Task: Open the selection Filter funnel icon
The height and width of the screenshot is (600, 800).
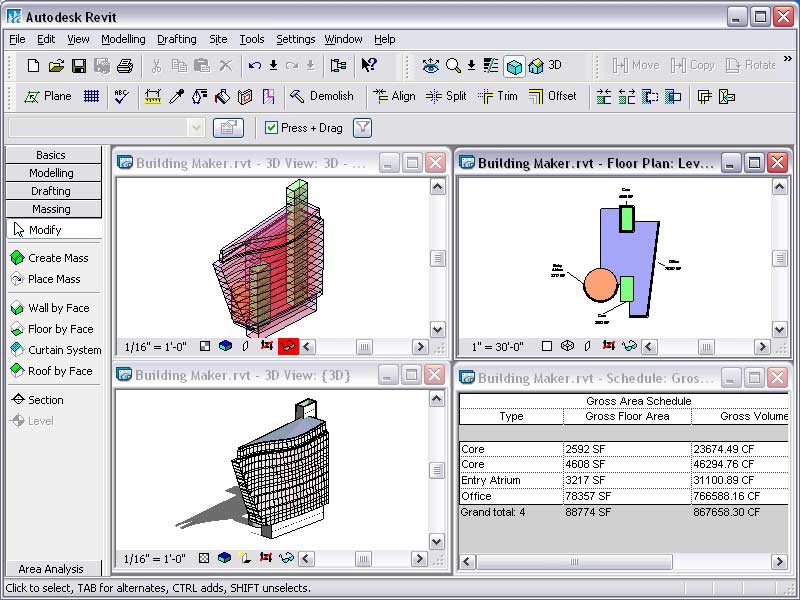Action: [x=362, y=128]
